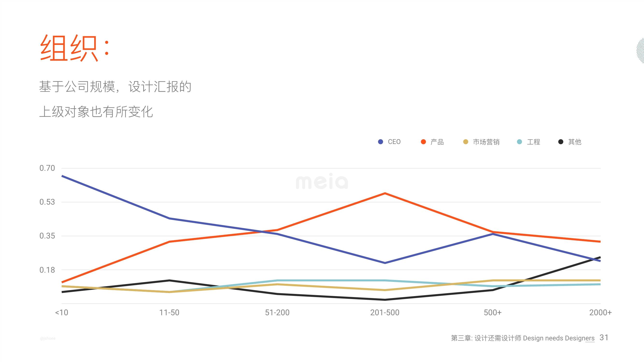Click the 0.35 y-axis label
The image size is (644, 362).
point(47,236)
